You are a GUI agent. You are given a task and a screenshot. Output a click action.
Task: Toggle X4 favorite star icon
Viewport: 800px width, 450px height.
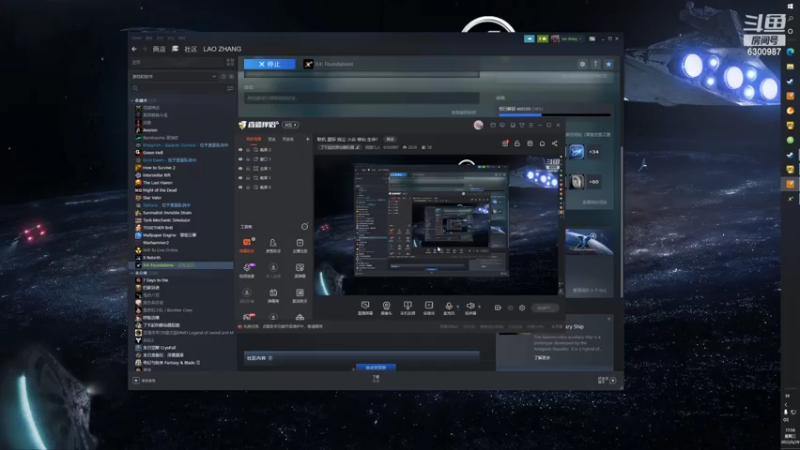[609, 64]
